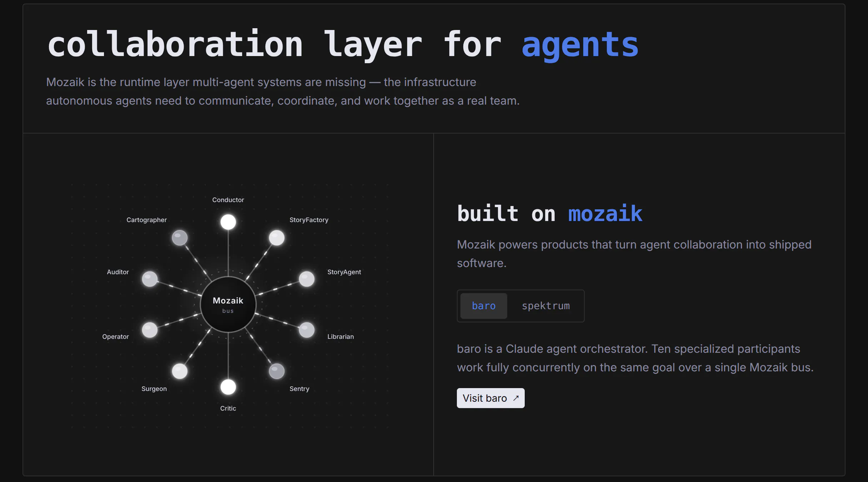Click the StoryFactory label text
The image size is (868, 482).
click(x=309, y=220)
